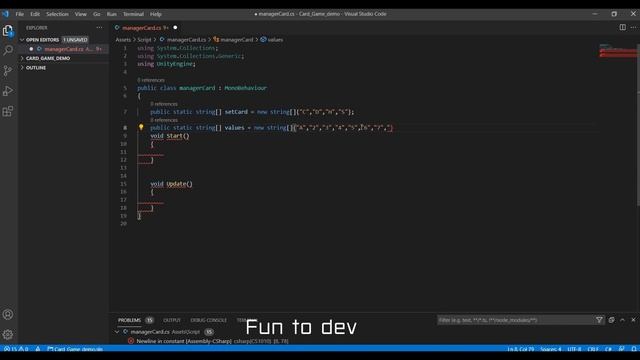The height and width of the screenshot is (360, 640).
Task: Open the Extensions view
Action: (8, 111)
